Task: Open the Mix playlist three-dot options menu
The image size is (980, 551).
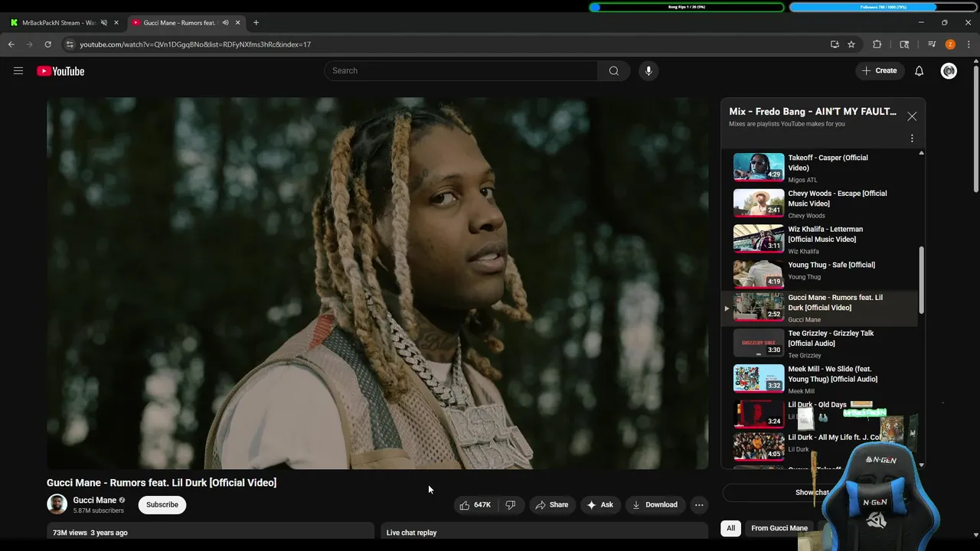Action: coord(912,139)
